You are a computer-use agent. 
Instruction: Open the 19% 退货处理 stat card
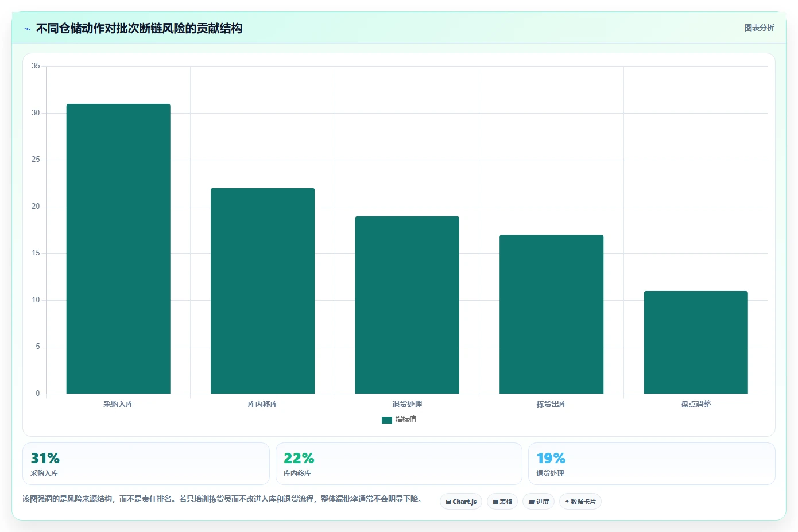pyautogui.click(x=652, y=464)
